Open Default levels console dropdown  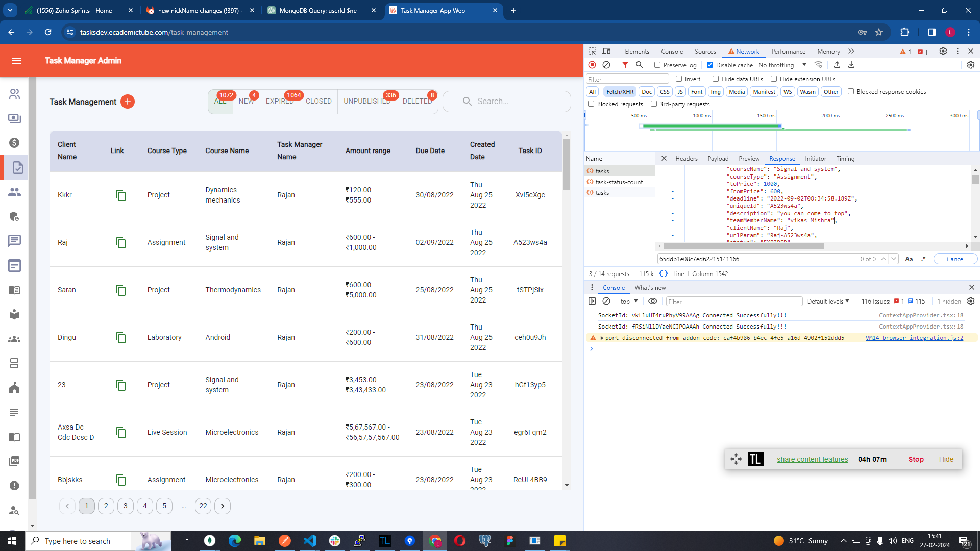[828, 302]
